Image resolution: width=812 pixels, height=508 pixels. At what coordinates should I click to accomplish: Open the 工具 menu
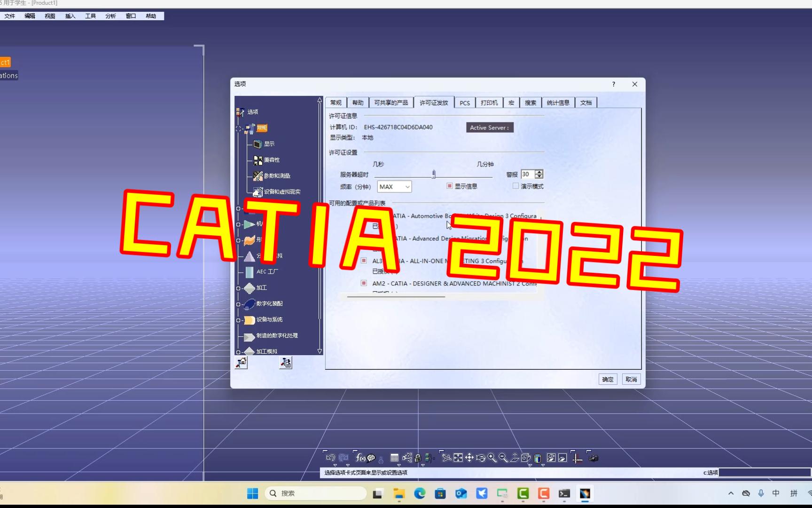point(90,16)
